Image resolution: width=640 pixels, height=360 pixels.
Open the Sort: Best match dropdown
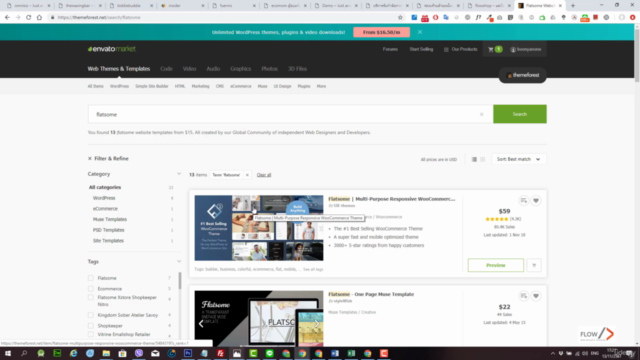(519, 159)
